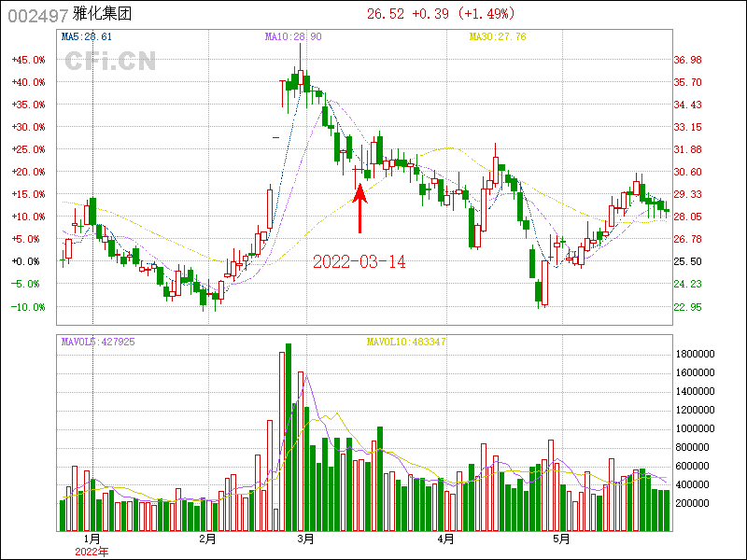Click the -10.0% axis label

click(x=28, y=307)
